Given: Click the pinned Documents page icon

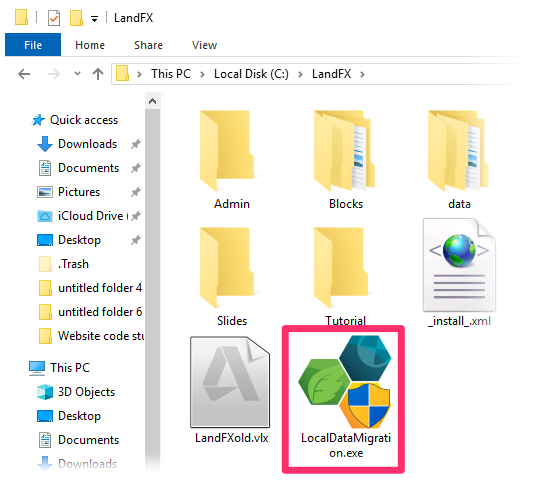Looking at the screenshot, I should pyautogui.click(x=45, y=168).
